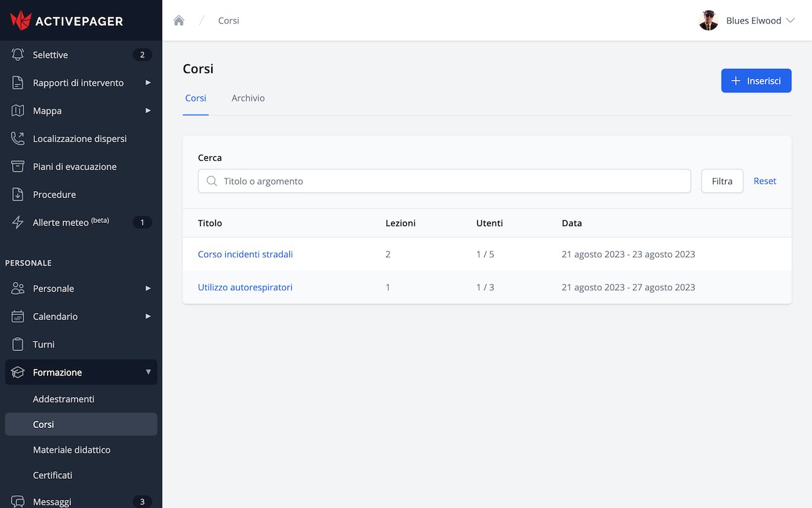Click the Turni clipboard icon
812x508 pixels.
click(18, 344)
